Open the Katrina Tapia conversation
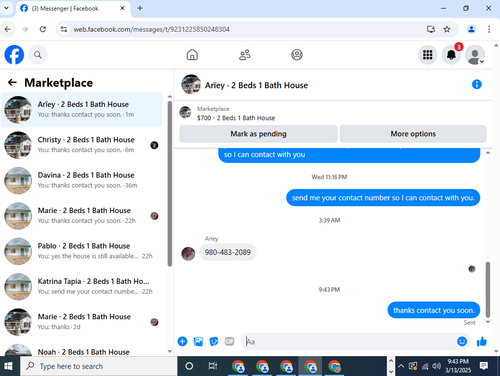 [81, 286]
